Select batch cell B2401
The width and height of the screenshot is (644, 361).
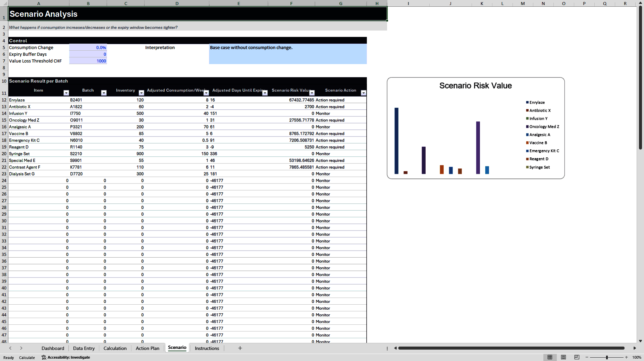(x=88, y=100)
